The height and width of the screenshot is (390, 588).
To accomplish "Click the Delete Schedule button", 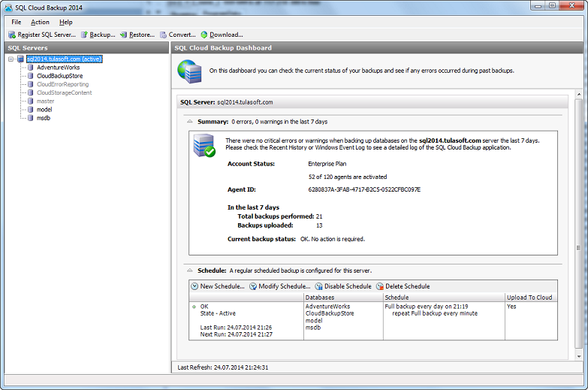I will [x=403, y=286].
